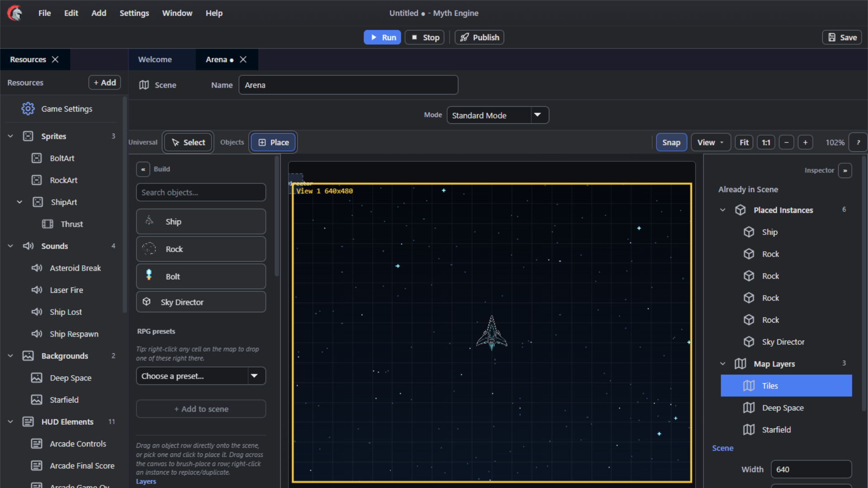868x488 pixels.
Task: Open the Add menu
Action: [99, 13]
